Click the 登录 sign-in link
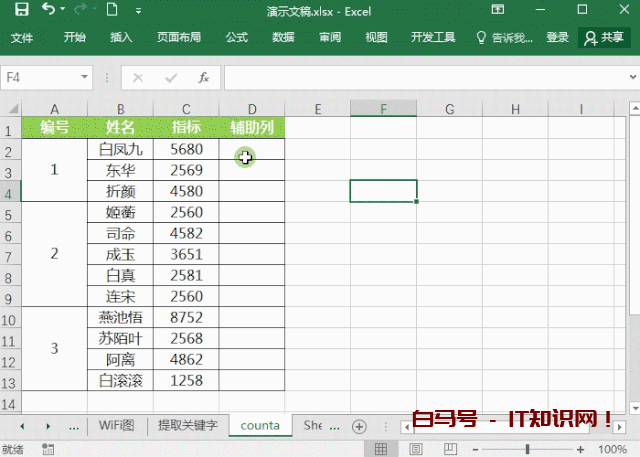This screenshot has height=457, width=640. [x=558, y=37]
